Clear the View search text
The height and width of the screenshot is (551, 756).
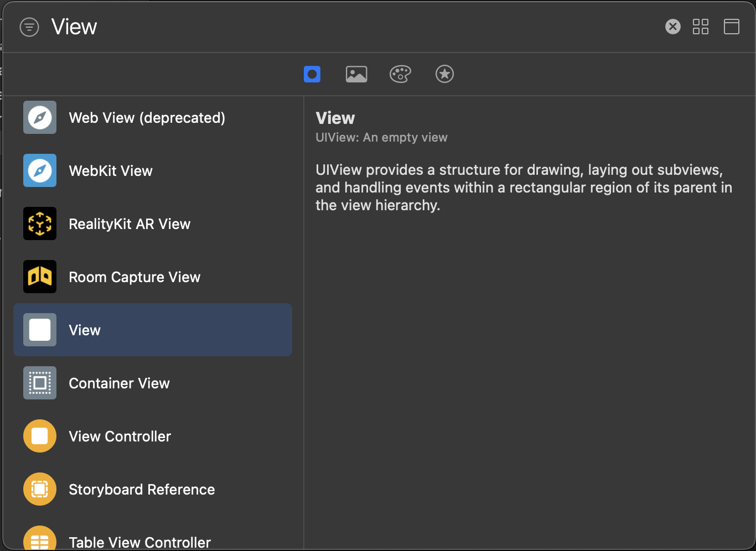click(x=673, y=27)
